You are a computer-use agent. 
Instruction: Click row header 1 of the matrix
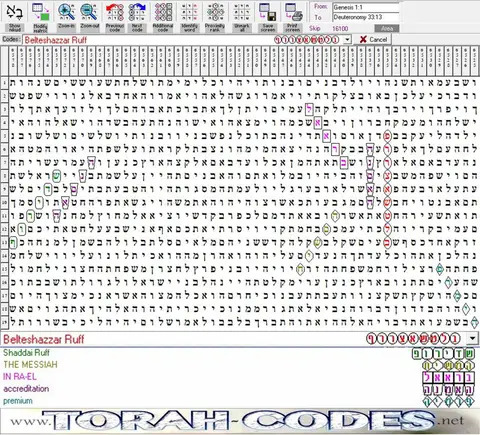pos(4,83)
